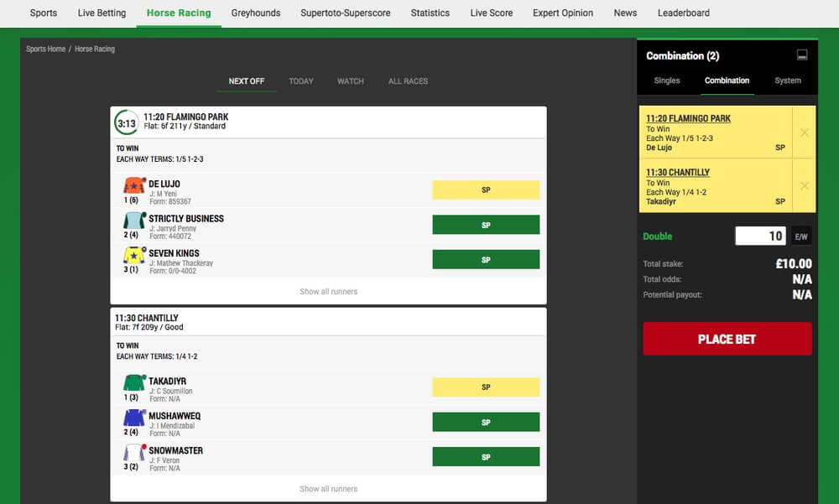Follow Horse Racing breadcrumb link
The height and width of the screenshot is (504, 839).
(x=95, y=49)
